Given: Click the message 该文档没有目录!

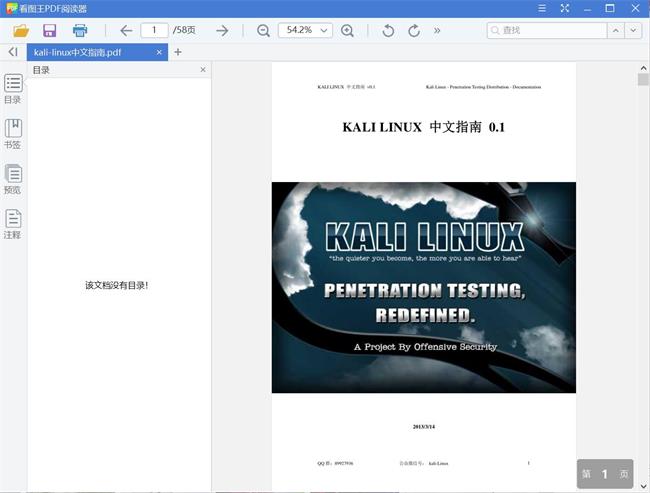Looking at the screenshot, I should (116, 285).
